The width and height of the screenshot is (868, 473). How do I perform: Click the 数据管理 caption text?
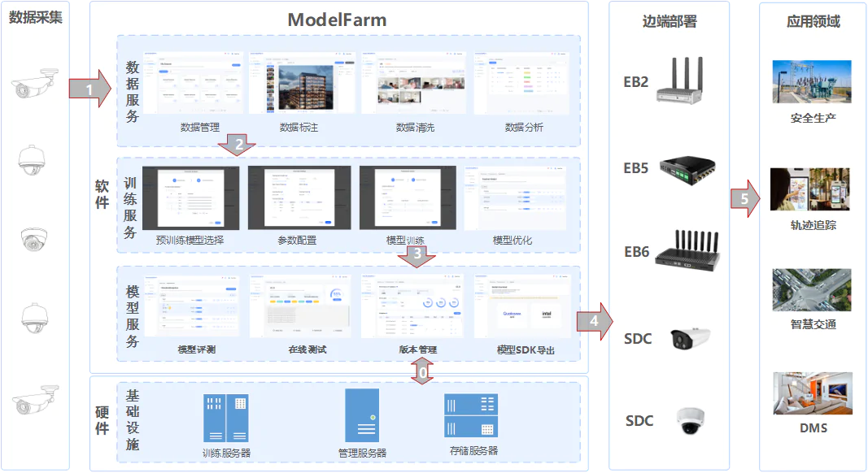click(x=200, y=128)
